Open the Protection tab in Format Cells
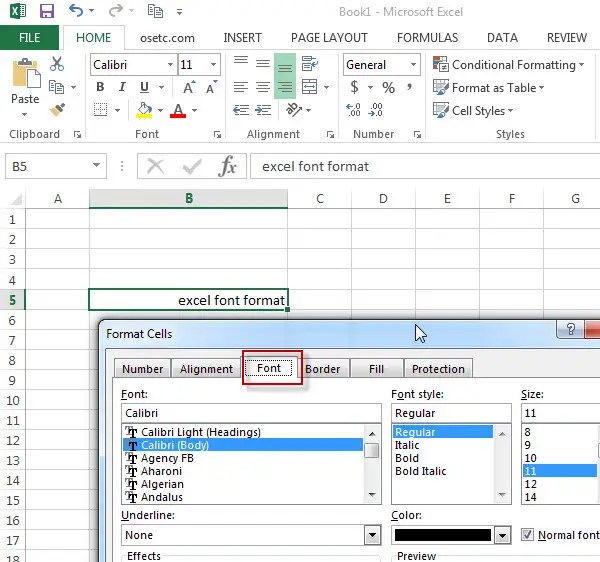 (x=438, y=369)
